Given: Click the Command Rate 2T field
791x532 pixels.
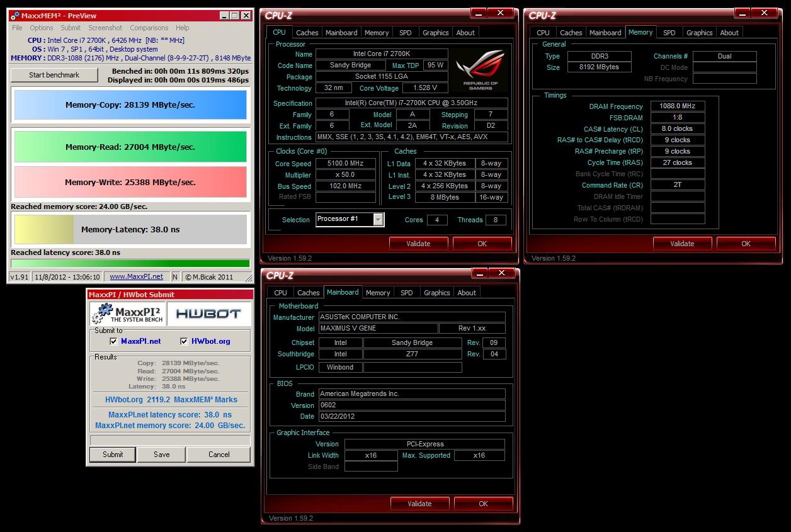Looking at the screenshot, I should [x=678, y=185].
